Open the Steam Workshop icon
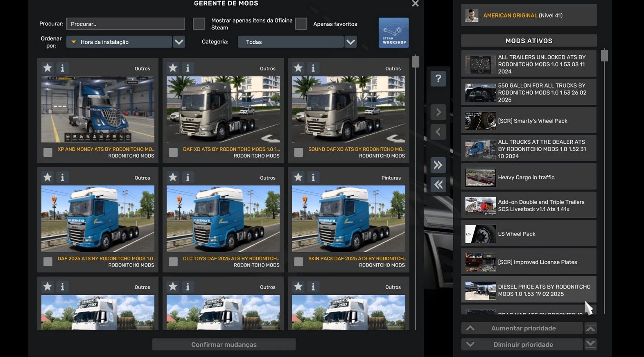 (x=393, y=33)
